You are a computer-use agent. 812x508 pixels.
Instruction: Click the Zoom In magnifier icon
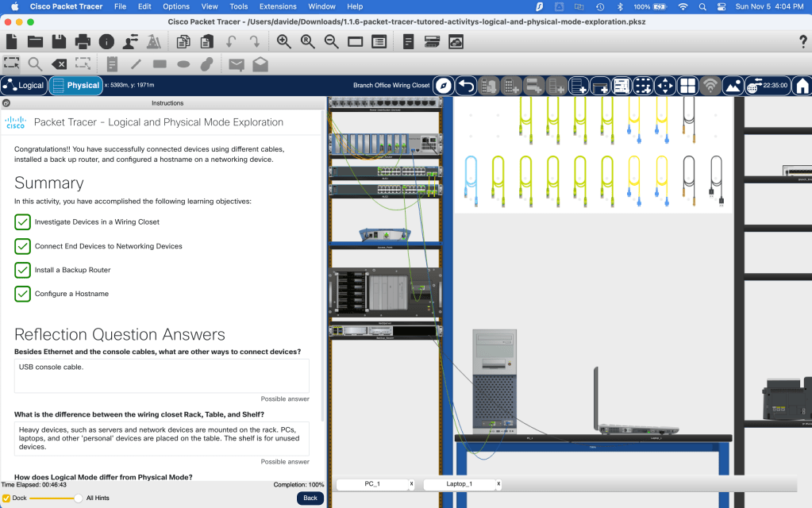tap(283, 41)
